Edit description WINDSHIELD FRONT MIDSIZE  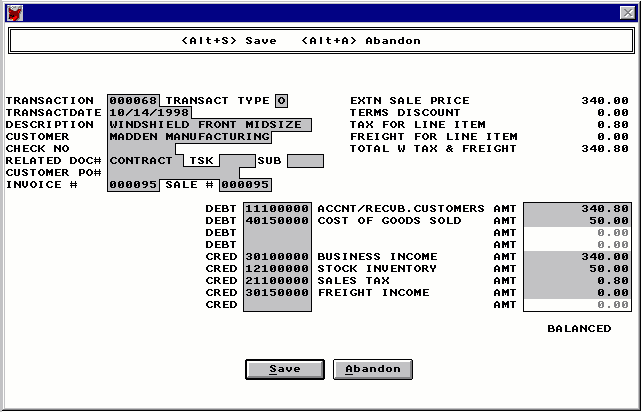point(210,125)
